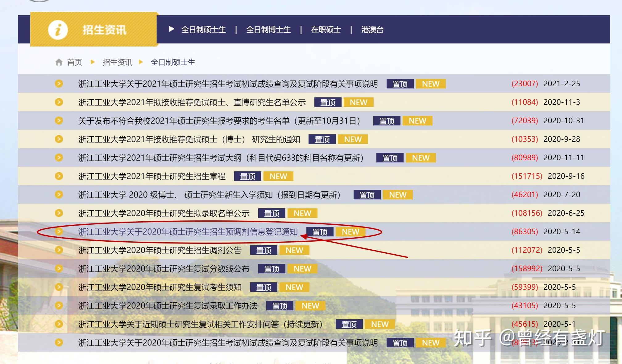
Task: Click the view count (112072)
Action: tap(527, 250)
